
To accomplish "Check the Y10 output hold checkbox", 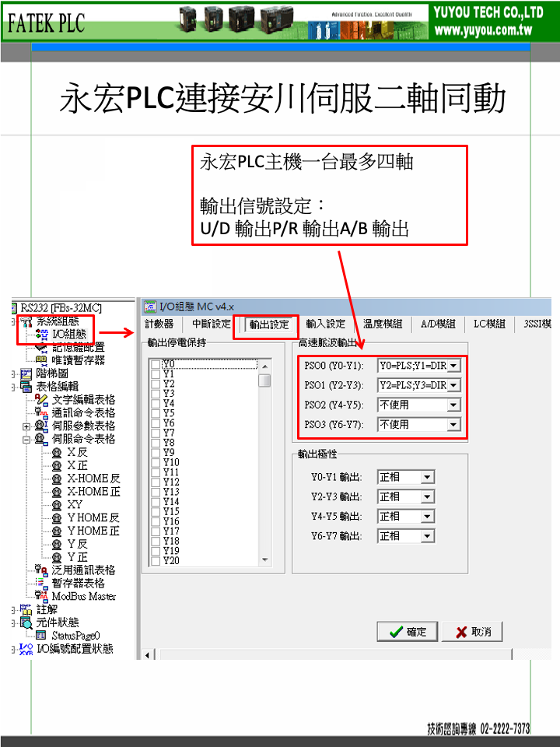I will click(x=156, y=462).
